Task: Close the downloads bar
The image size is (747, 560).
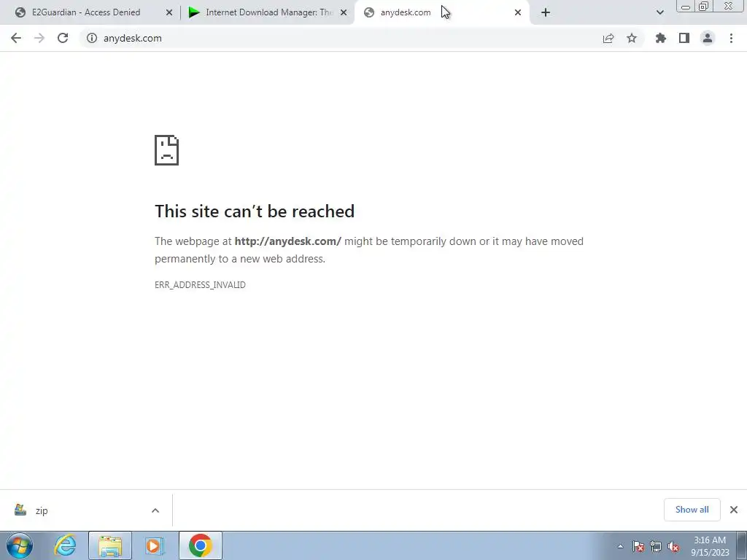Action: pos(734,510)
